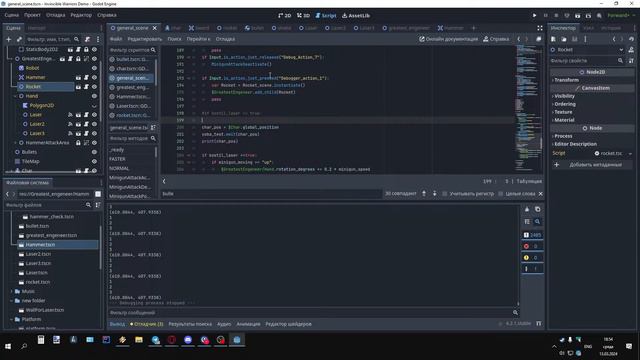Toggle visibility of Robot node
Screen dimensions: 640x360
click(94, 68)
